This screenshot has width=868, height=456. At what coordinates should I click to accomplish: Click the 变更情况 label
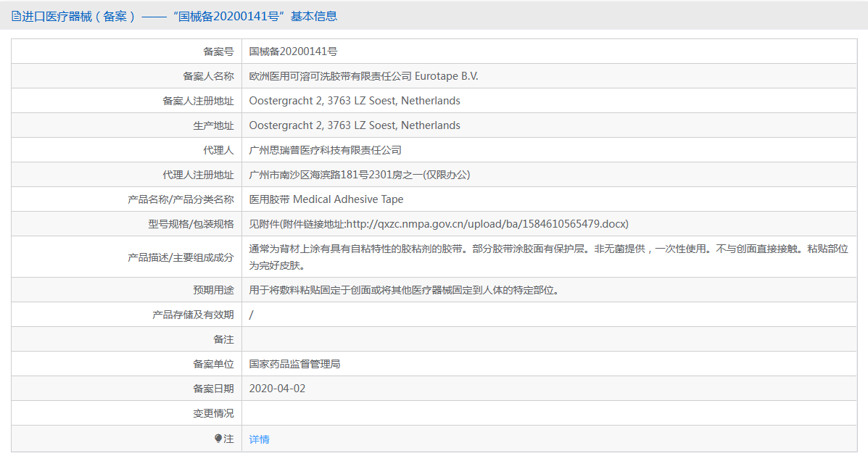pos(214,413)
